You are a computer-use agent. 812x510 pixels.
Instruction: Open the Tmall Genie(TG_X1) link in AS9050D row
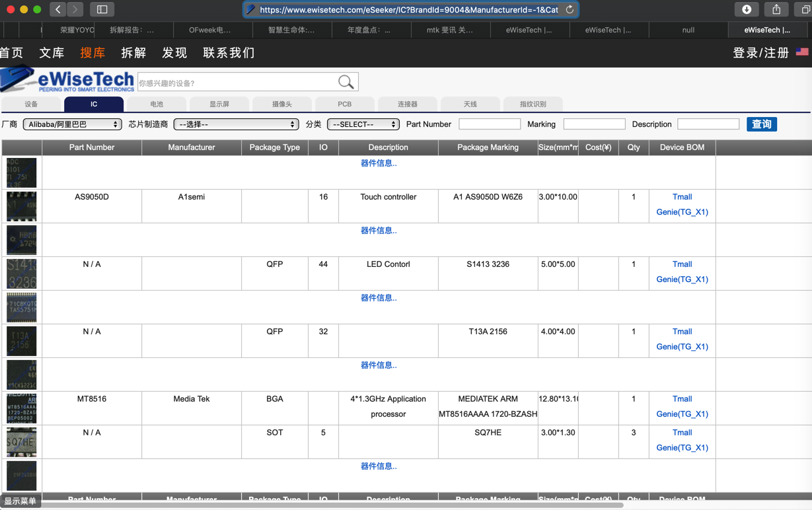(682, 205)
